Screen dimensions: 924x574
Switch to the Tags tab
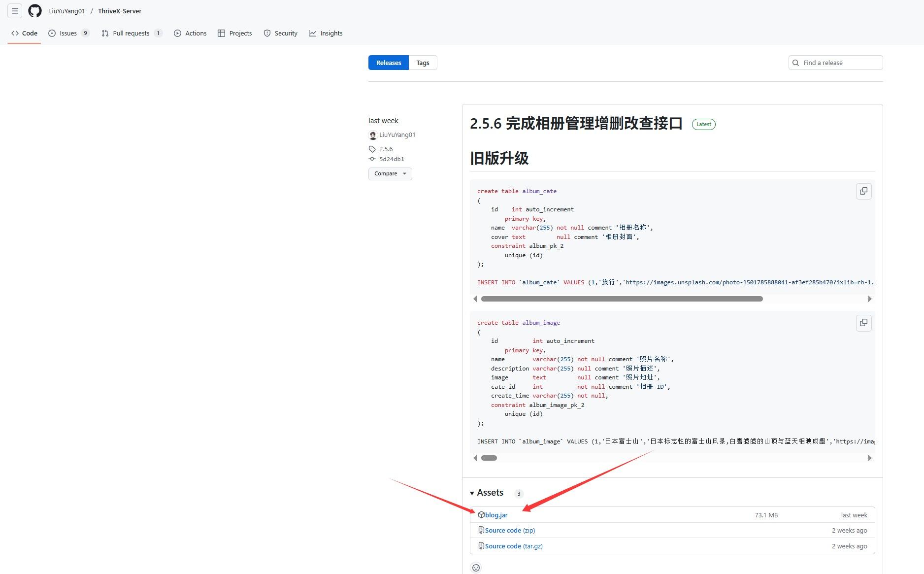pos(423,63)
